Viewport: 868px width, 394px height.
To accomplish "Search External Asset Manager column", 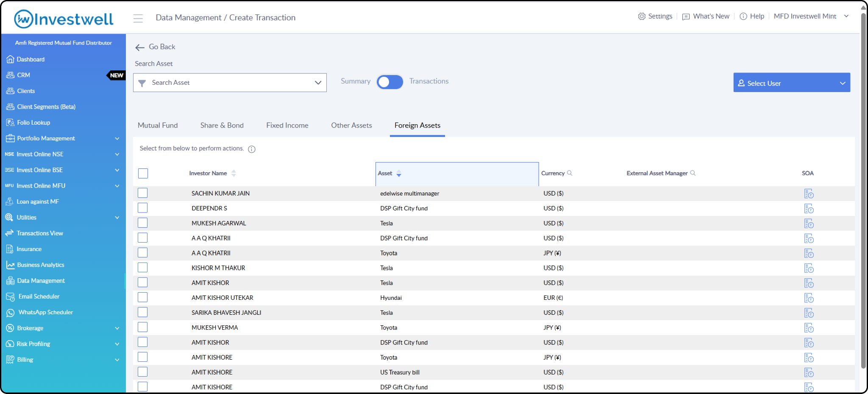I will click(x=693, y=173).
